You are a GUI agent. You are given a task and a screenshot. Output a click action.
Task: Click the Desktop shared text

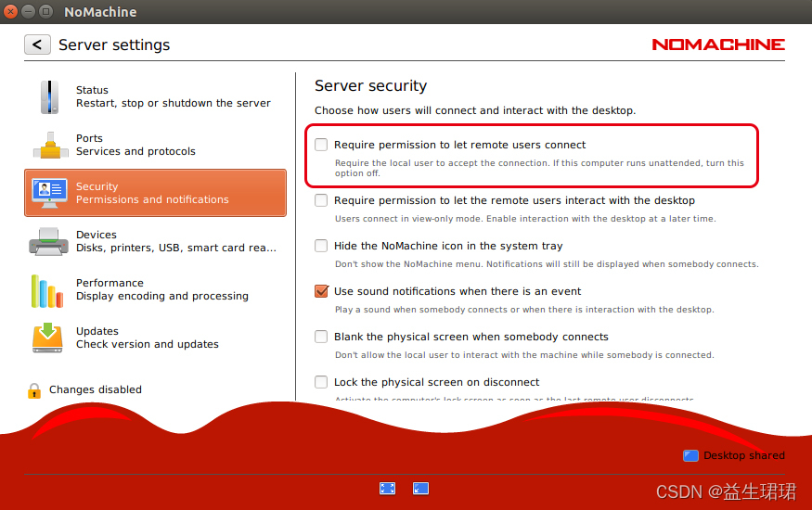[x=744, y=455]
